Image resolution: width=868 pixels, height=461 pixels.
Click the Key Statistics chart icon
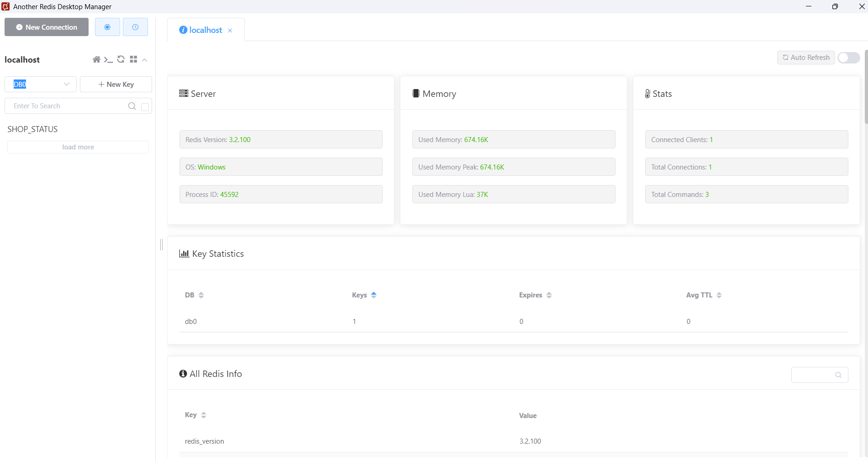tap(184, 253)
